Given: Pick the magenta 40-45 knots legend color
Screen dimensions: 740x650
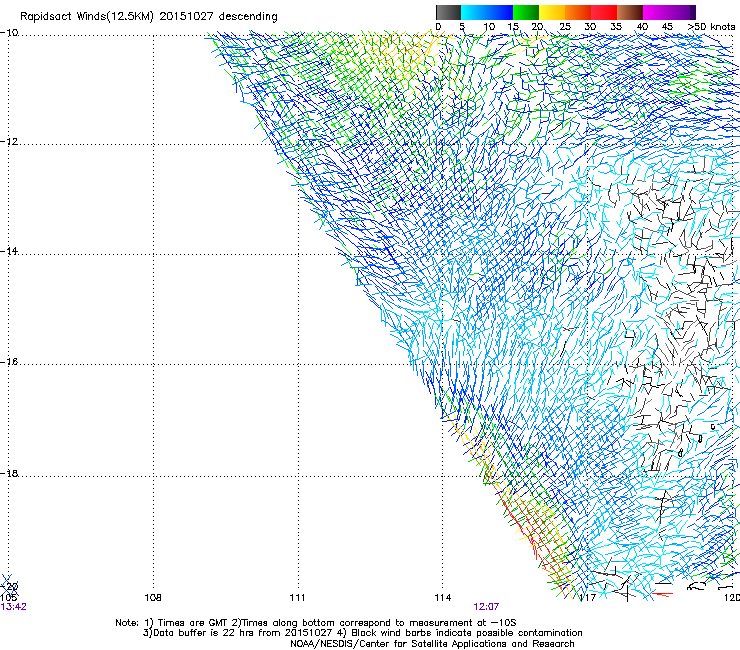Looking at the screenshot, I should point(656,12).
